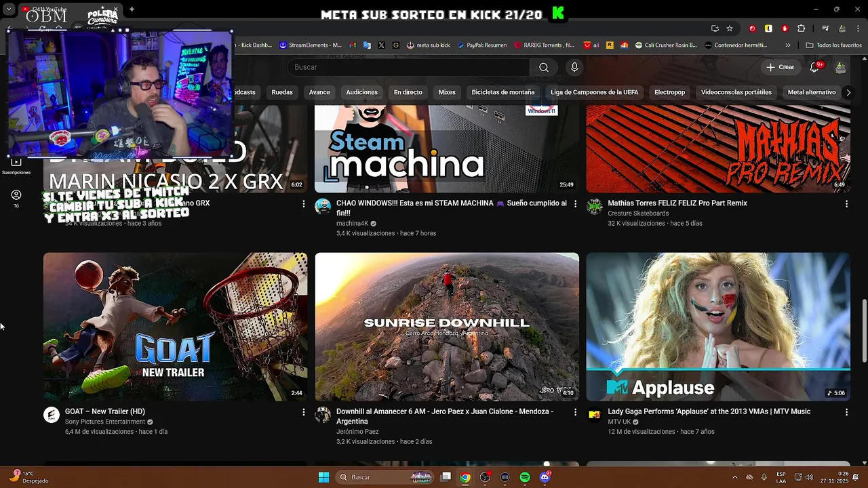Image resolution: width=868 pixels, height=488 pixels.
Task: Open Google Translate bookmark icon
Action: [x=367, y=45]
